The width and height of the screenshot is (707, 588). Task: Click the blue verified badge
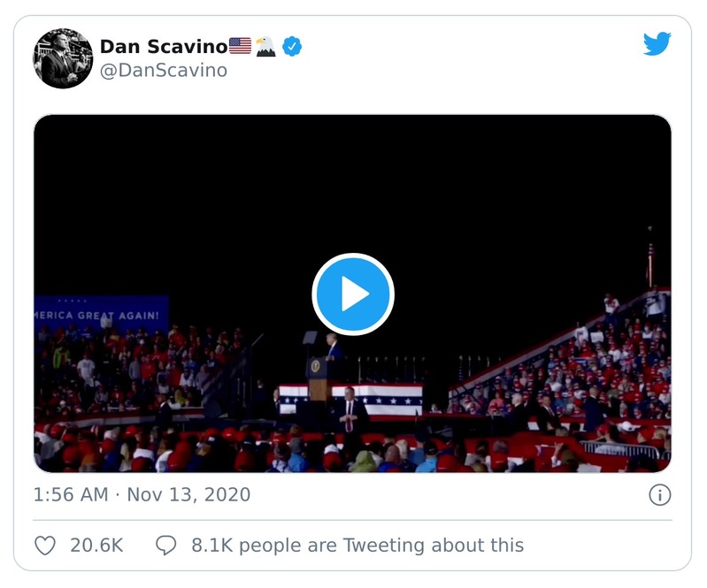(291, 47)
